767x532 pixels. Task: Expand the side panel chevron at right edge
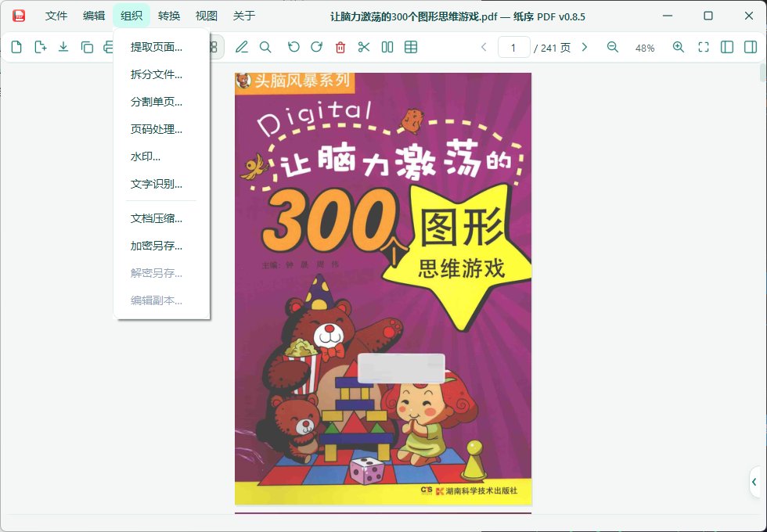(x=754, y=482)
